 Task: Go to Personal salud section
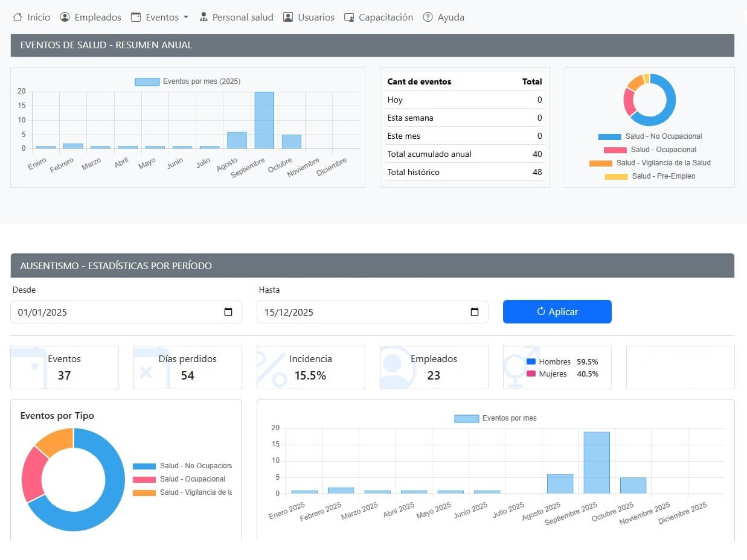point(242,17)
